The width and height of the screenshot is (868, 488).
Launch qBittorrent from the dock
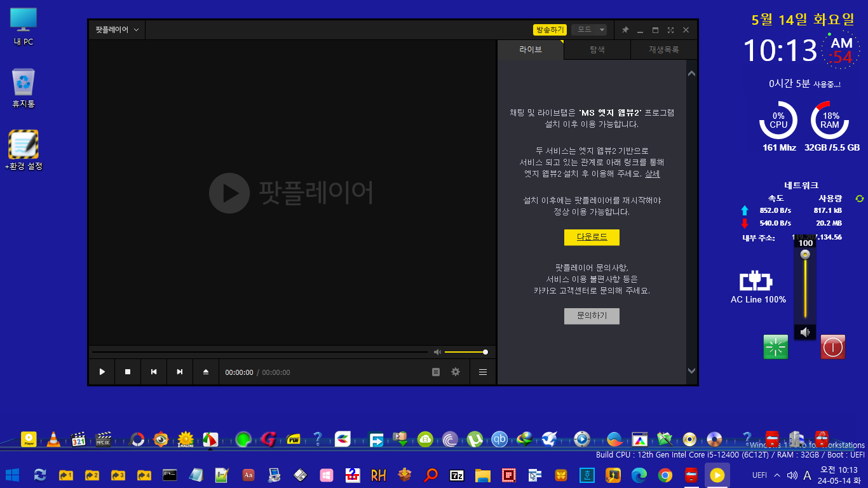pyautogui.click(x=499, y=439)
